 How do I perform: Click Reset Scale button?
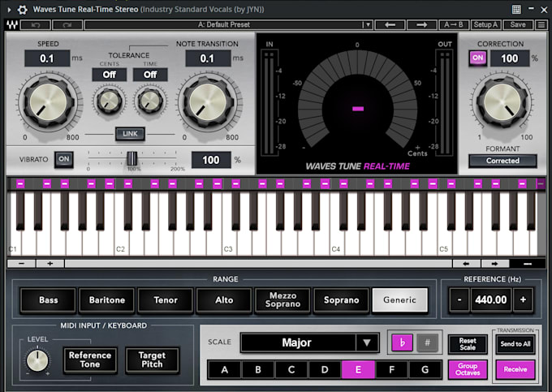[468, 344]
